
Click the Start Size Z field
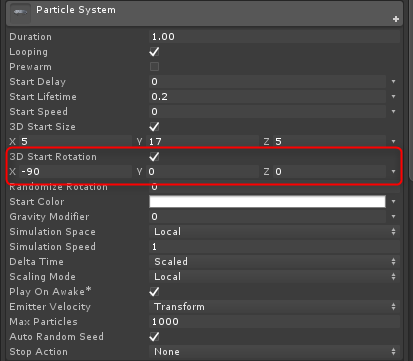tap(329, 142)
